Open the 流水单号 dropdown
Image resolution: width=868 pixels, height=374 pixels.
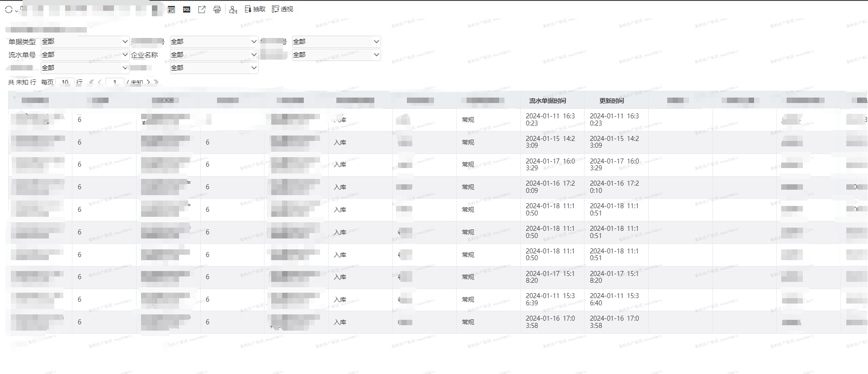pyautogui.click(x=85, y=55)
